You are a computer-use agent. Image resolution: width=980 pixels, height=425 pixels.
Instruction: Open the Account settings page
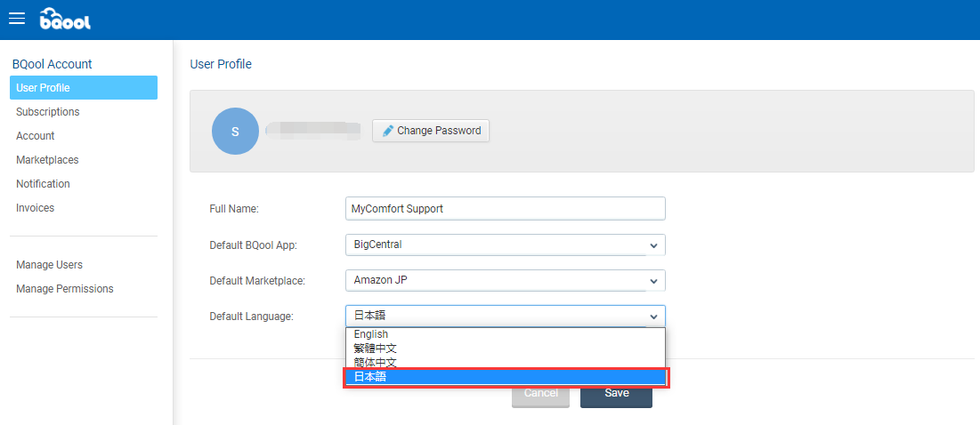(x=35, y=135)
